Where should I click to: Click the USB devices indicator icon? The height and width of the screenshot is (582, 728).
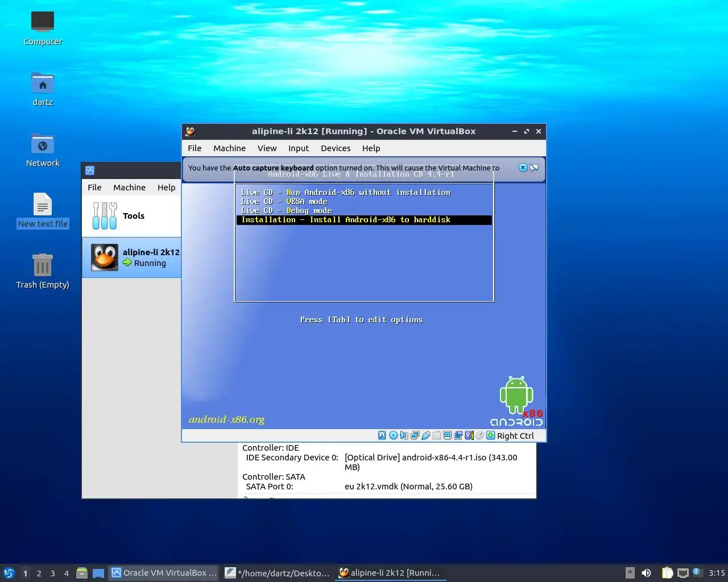(x=425, y=435)
